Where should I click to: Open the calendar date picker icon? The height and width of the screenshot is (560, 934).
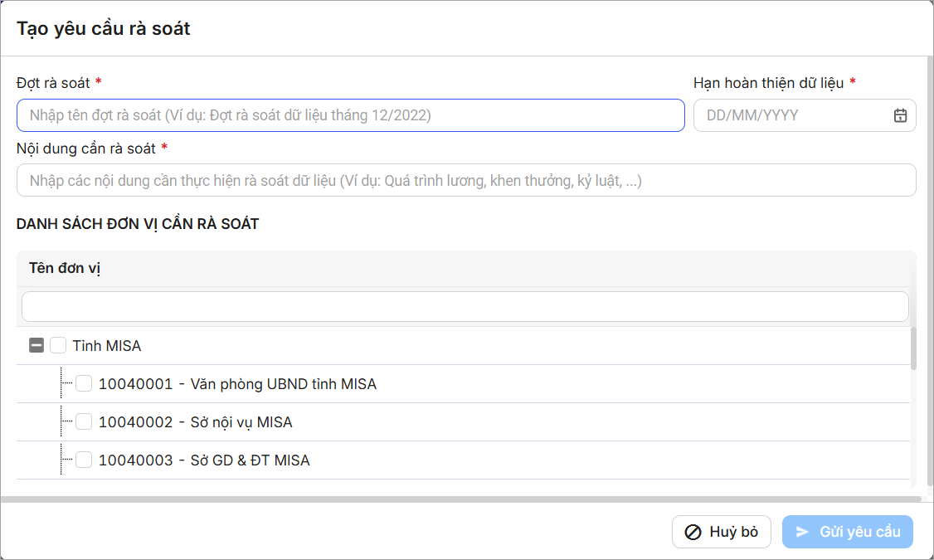coord(900,115)
